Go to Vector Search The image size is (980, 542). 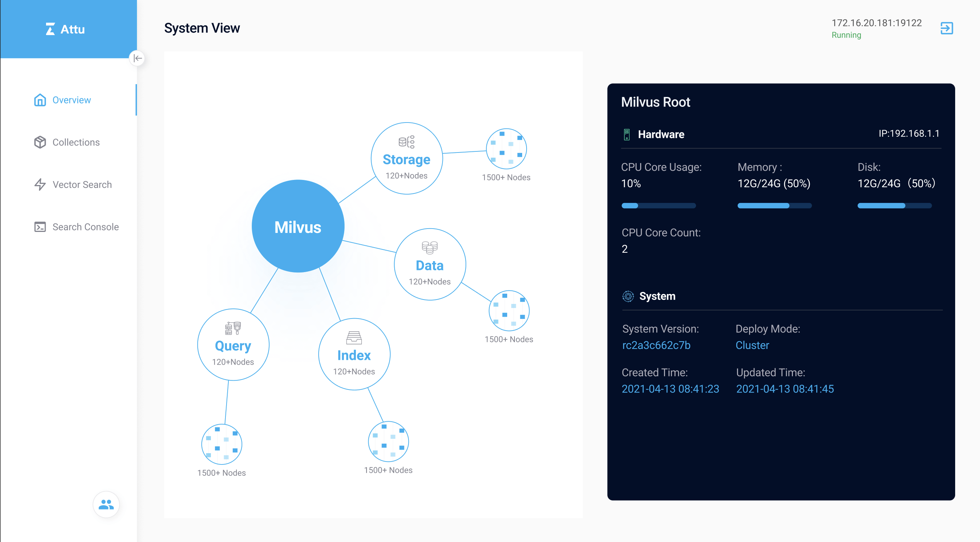tap(68, 184)
